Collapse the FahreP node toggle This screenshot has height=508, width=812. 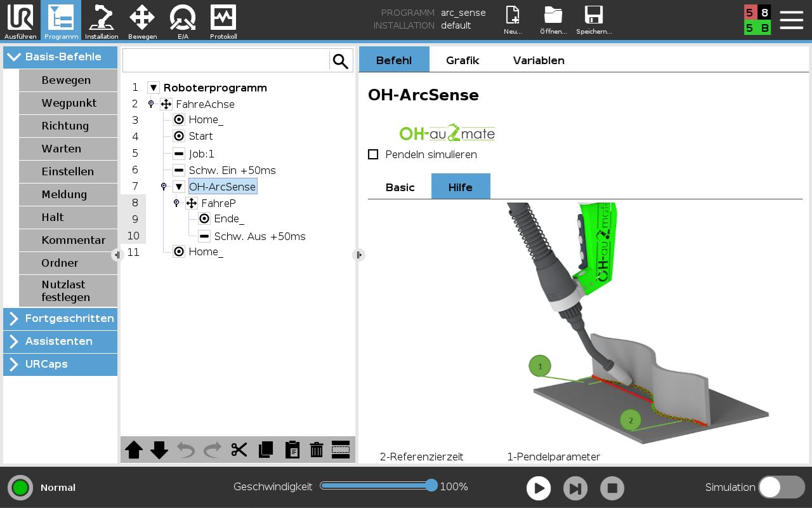[176, 203]
